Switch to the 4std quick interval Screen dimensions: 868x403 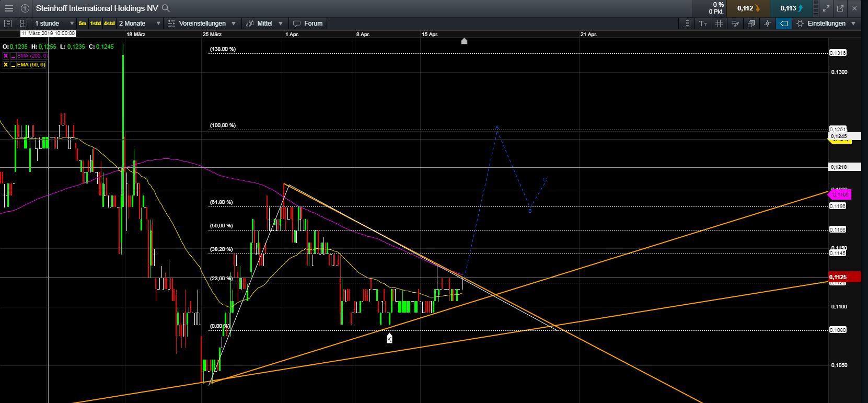[x=109, y=24]
